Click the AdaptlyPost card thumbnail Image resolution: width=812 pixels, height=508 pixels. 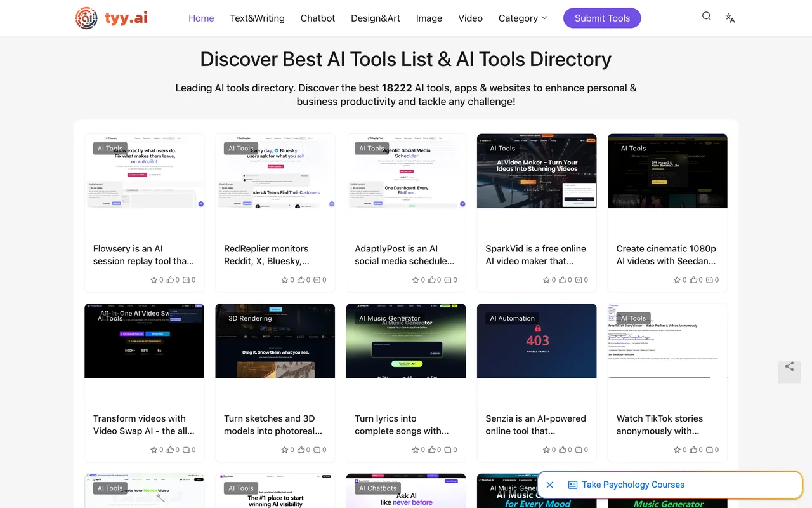pos(406,171)
